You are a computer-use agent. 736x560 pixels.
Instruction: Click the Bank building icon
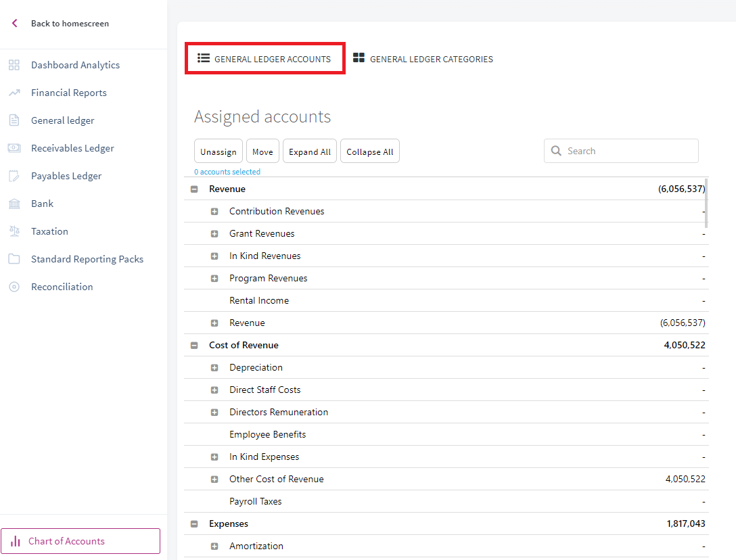point(14,204)
